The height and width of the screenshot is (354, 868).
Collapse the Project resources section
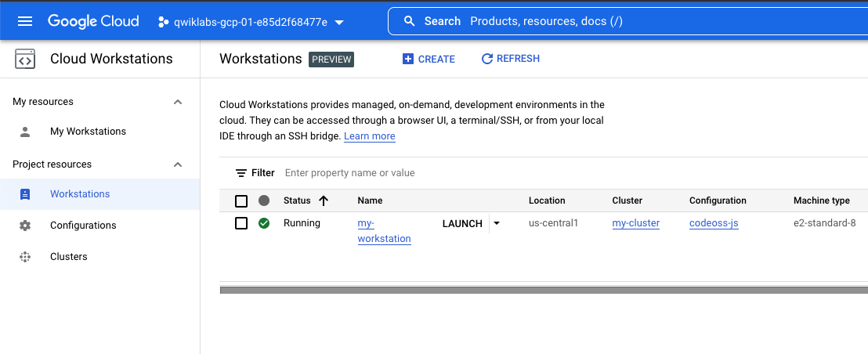(178, 164)
